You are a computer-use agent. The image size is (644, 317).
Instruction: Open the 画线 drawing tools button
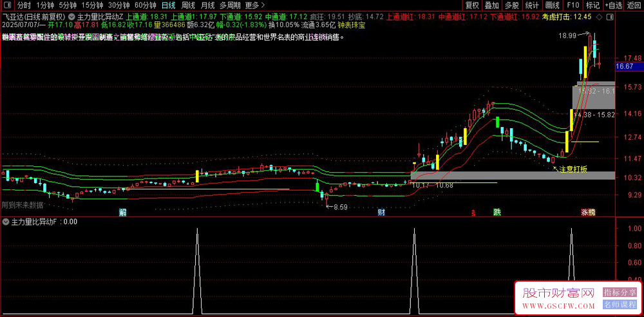point(553,5)
